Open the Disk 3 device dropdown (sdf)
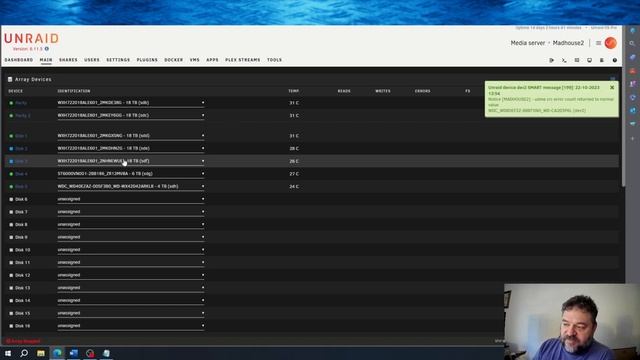Screen dimensions: 640x360 pos(131,161)
